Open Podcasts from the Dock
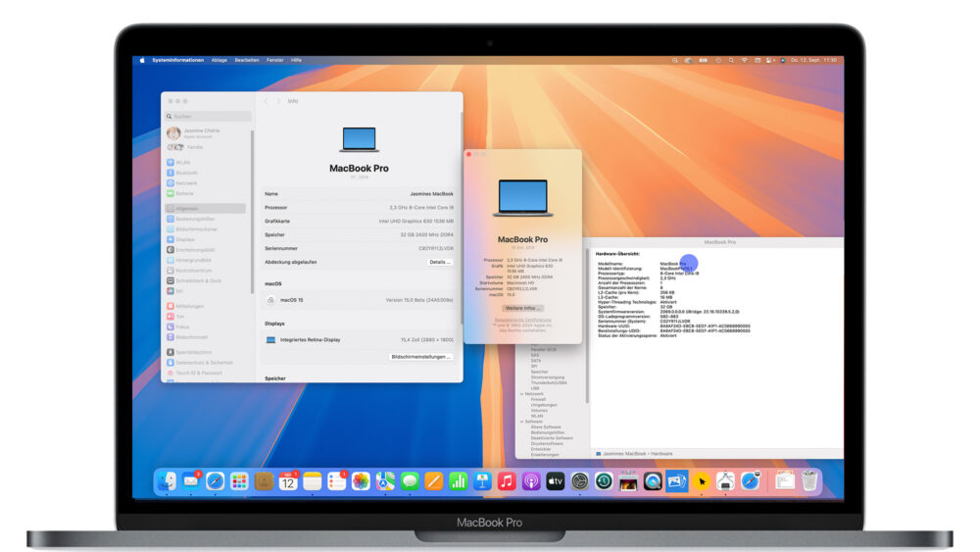 531,480
